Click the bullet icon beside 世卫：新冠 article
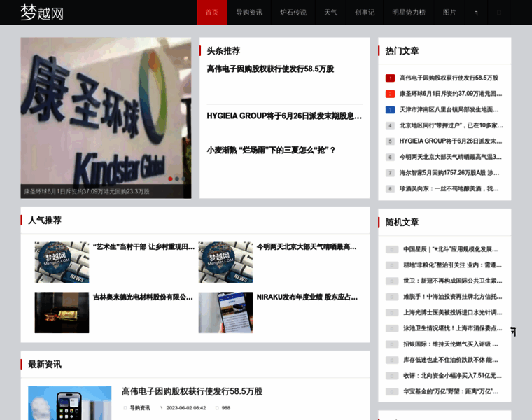Viewport: 532px width, 420px height. tap(392, 281)
